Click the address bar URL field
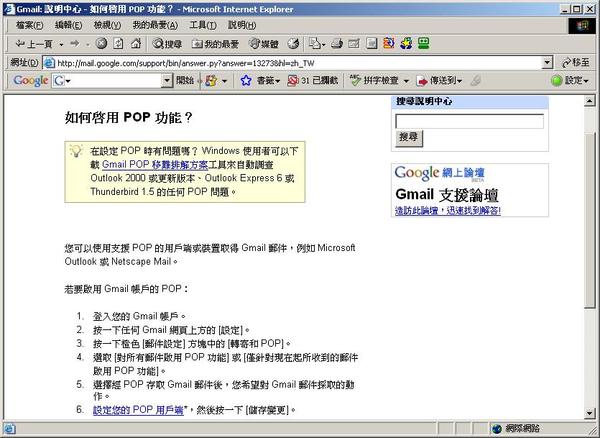Viewport: 600px width, 438px height. pos(298,63)
